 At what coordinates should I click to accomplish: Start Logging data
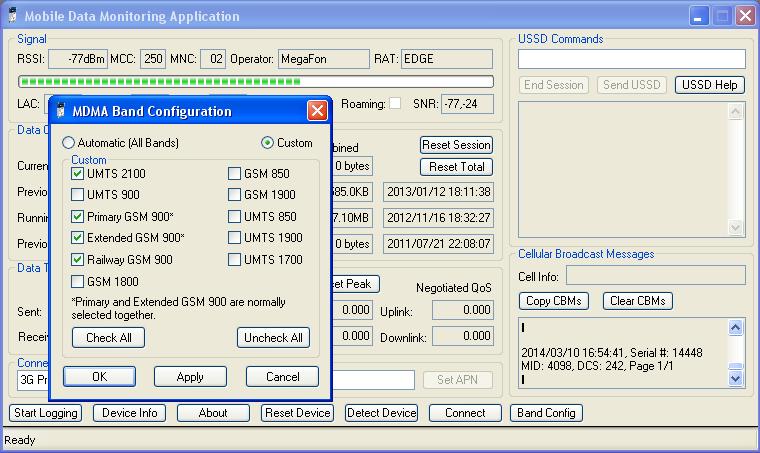46,413
